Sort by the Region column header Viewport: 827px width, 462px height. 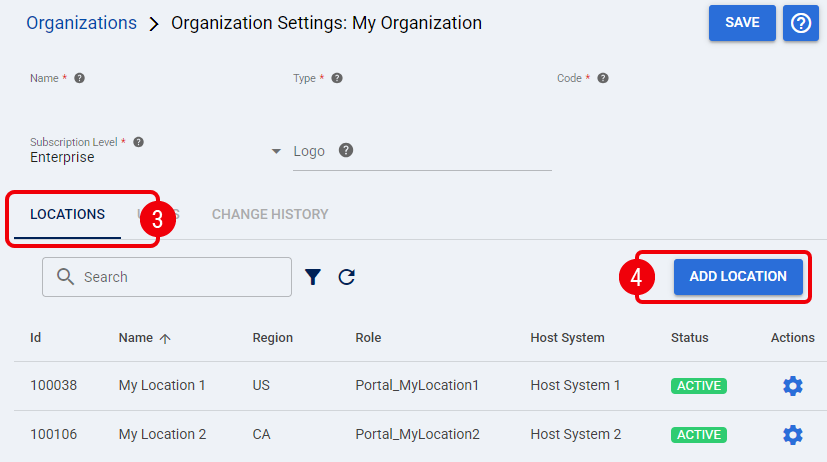coord(272,338)
